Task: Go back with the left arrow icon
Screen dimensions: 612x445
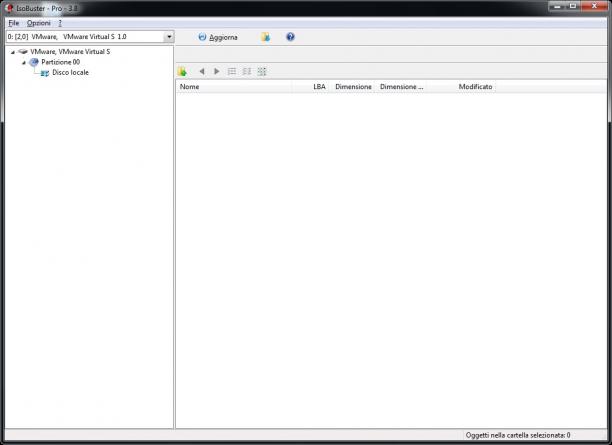Action: 202,71
